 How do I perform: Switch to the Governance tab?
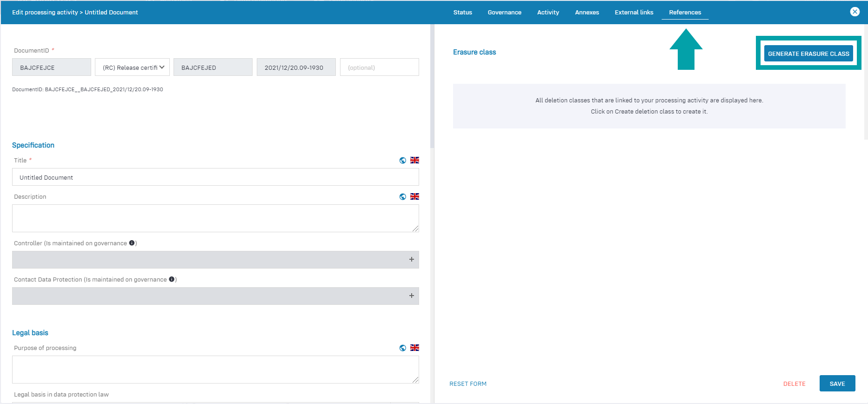[504, 13]
